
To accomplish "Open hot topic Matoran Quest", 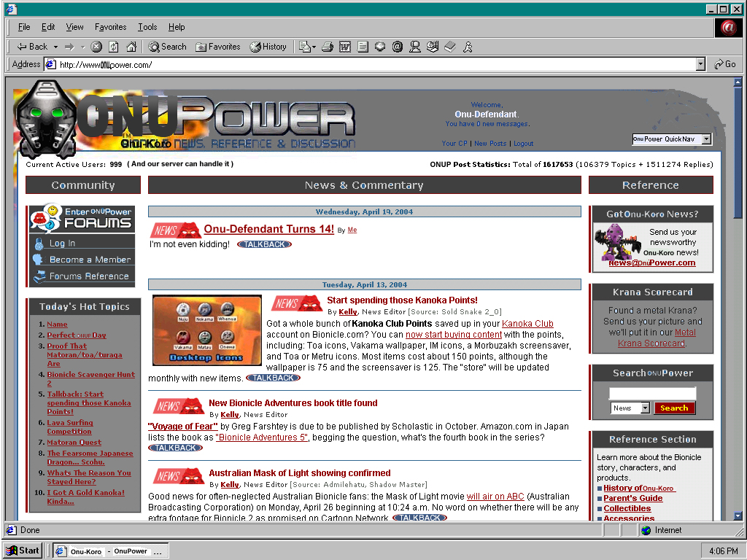I will 74,443.
